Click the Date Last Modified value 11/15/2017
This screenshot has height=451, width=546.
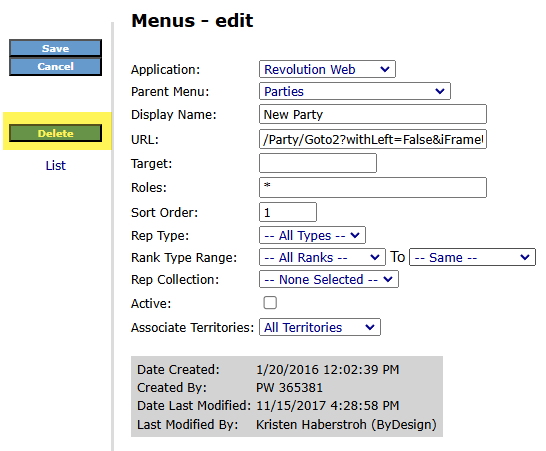(291, 406)
